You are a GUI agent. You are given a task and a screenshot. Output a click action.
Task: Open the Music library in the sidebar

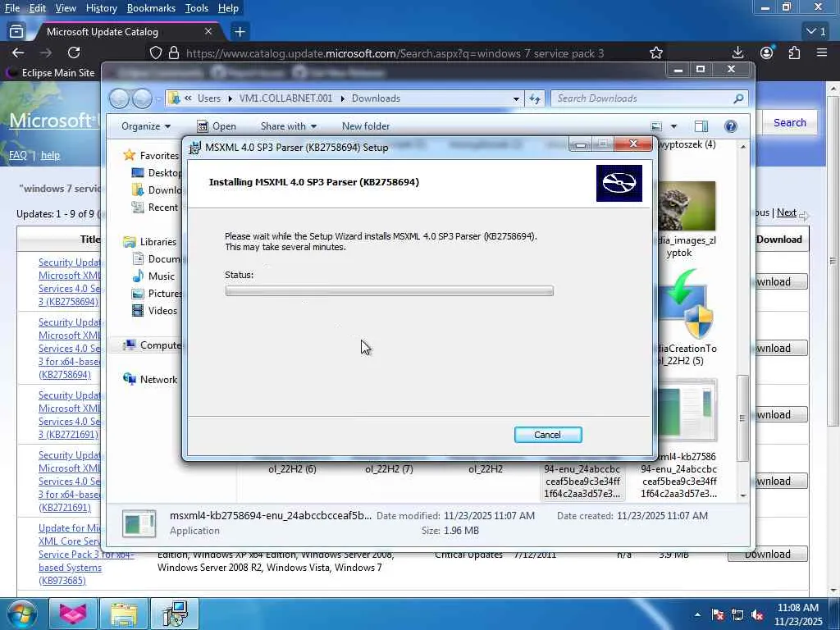[161, 276]
